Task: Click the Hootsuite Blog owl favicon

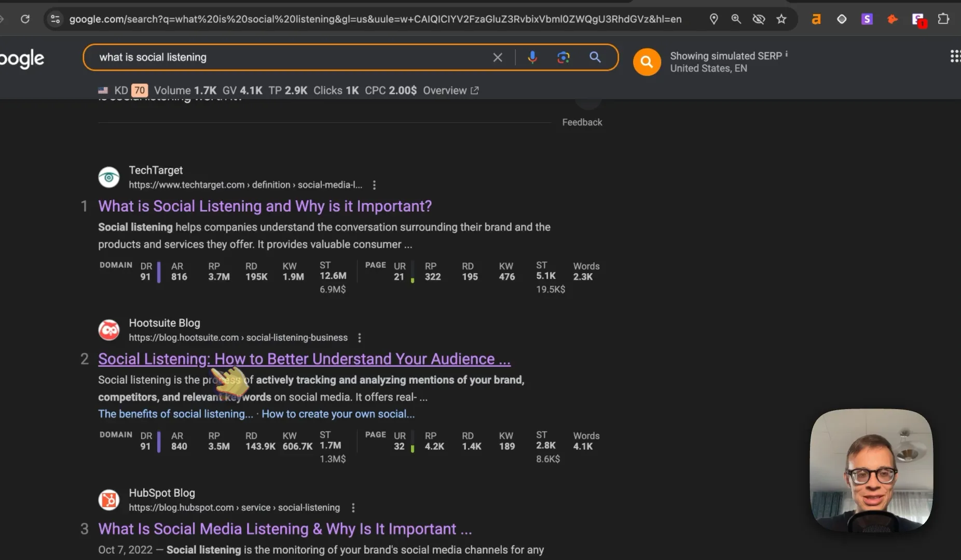Action: (109, 330)
